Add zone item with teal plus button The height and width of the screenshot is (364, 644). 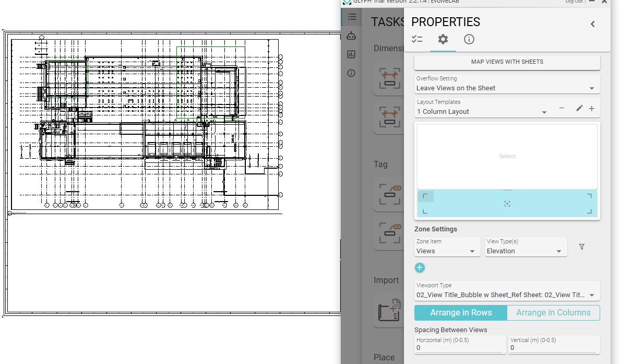(x=420, y=267)
